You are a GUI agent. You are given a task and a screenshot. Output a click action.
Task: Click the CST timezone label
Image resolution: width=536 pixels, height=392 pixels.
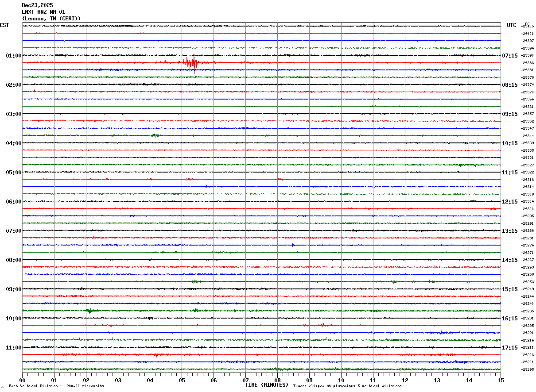(x=4, y=25)
